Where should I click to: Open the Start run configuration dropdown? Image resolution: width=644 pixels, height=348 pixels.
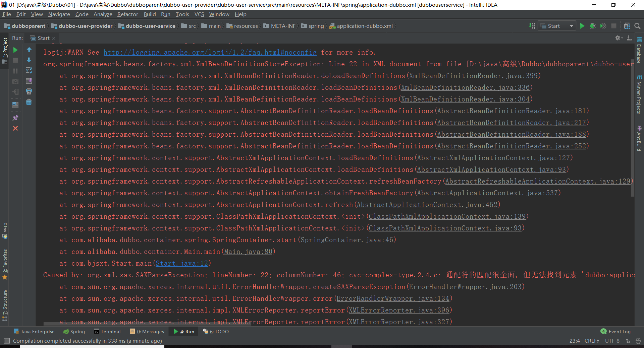pyautogui.click(x=557, y=26)
